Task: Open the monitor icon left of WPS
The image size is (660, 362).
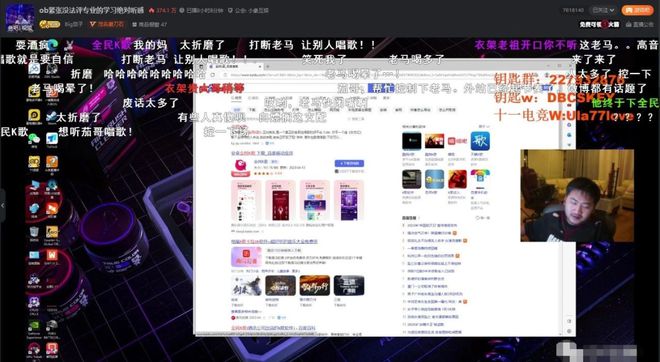Action: 34,255
